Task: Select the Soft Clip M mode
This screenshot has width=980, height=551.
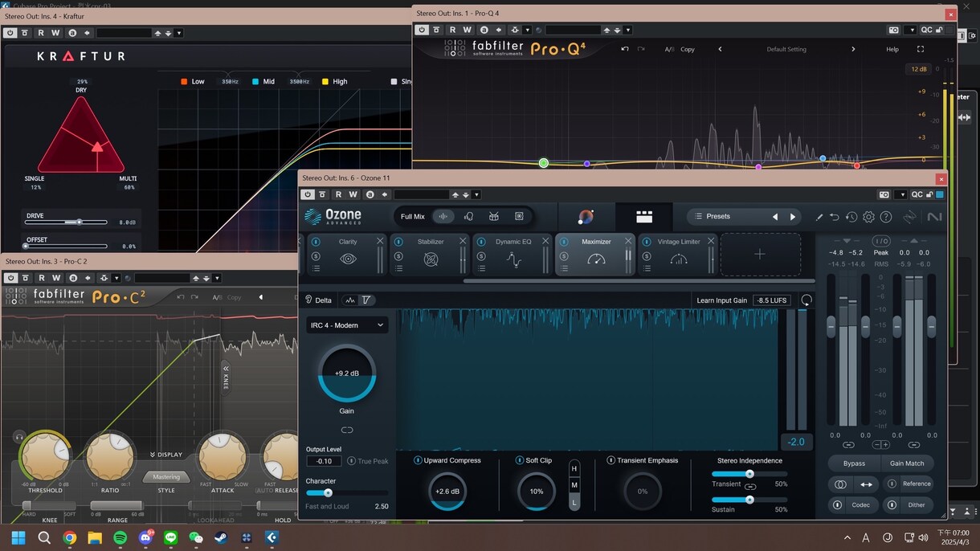Action: (x=574, y=485)
